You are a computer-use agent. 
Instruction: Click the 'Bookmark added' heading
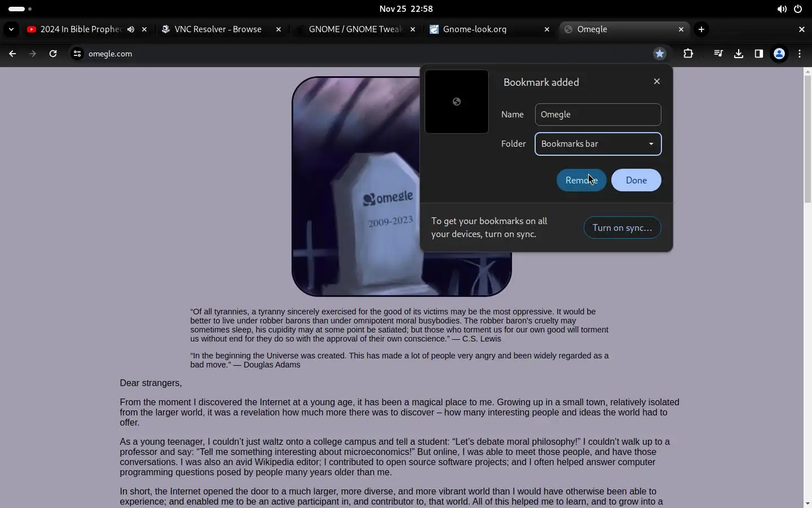tap(541, 82)
